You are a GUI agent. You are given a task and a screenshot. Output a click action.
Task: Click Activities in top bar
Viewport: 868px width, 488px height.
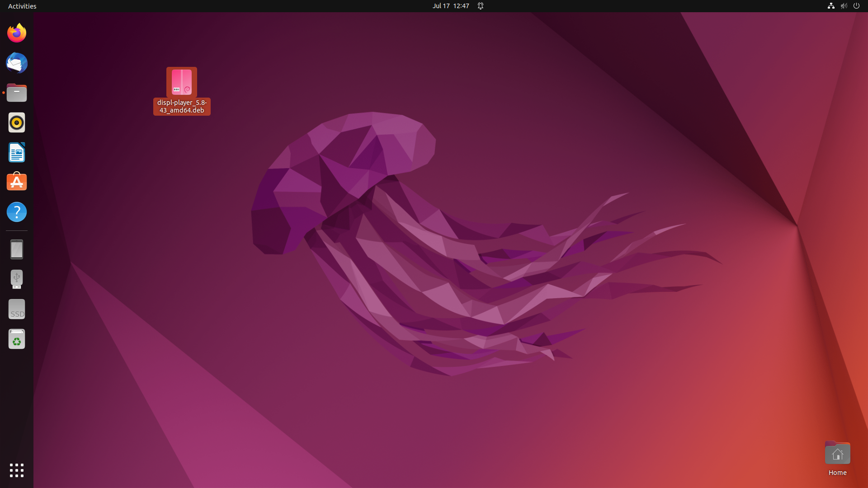[22, 6]
